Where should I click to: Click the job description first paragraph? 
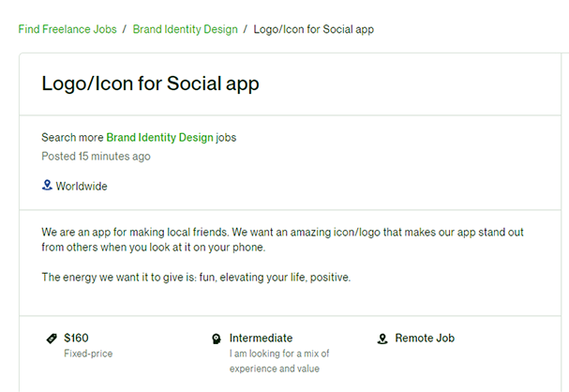pyautogui.click(x=283, y=239)
